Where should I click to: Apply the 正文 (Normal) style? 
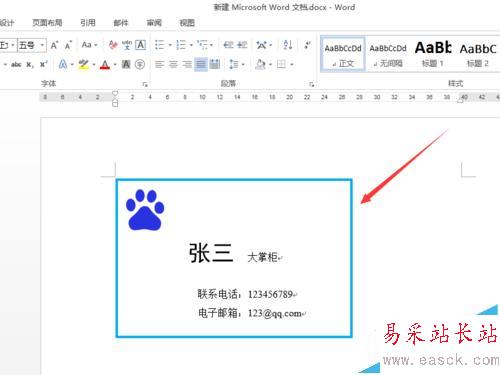pos(343,54)
